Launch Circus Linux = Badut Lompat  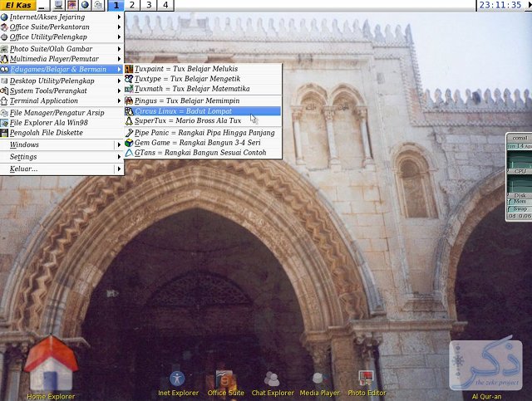coord(203,111)
